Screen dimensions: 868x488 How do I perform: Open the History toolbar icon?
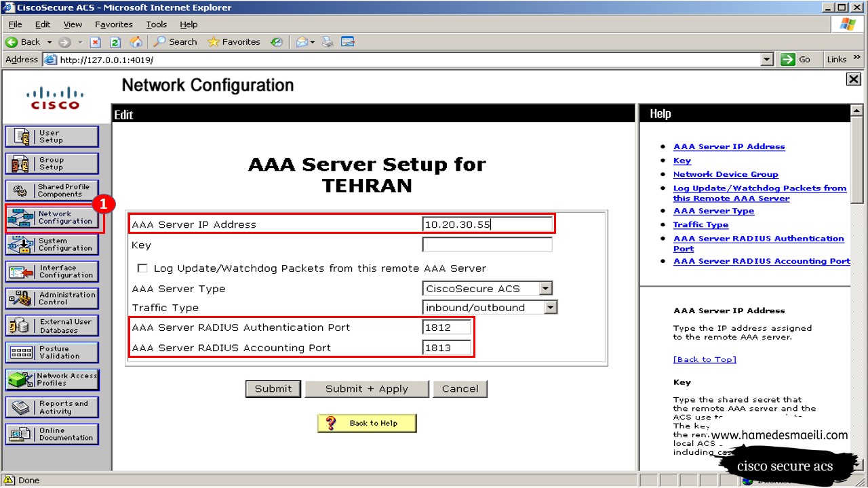coord(276,42)
